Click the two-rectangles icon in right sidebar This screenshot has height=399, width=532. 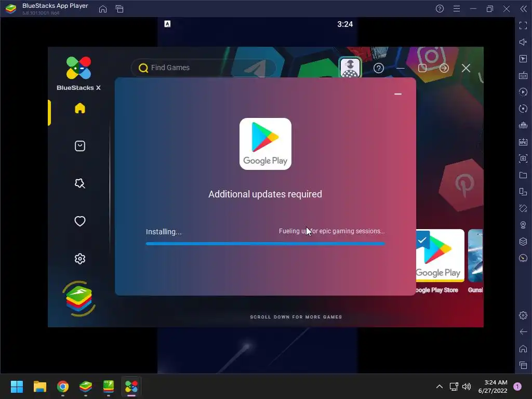(523, 192)
